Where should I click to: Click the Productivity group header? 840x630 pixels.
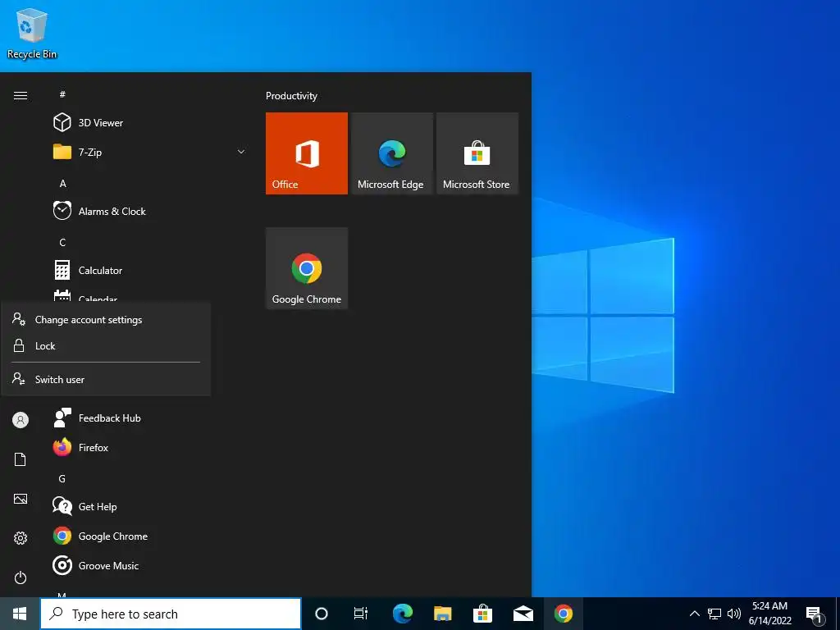(291, 96)
